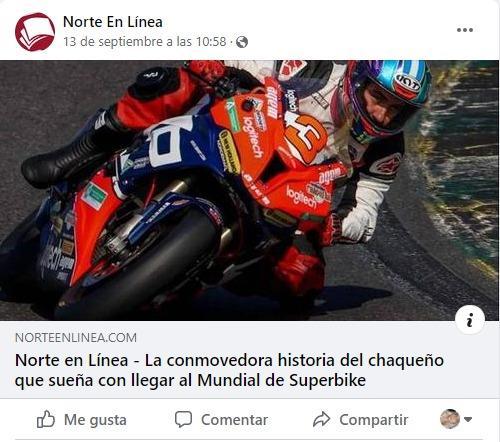500x442 pixels.
Task: Click the arrow Compartir icon
Action: (x=321, y=419)
